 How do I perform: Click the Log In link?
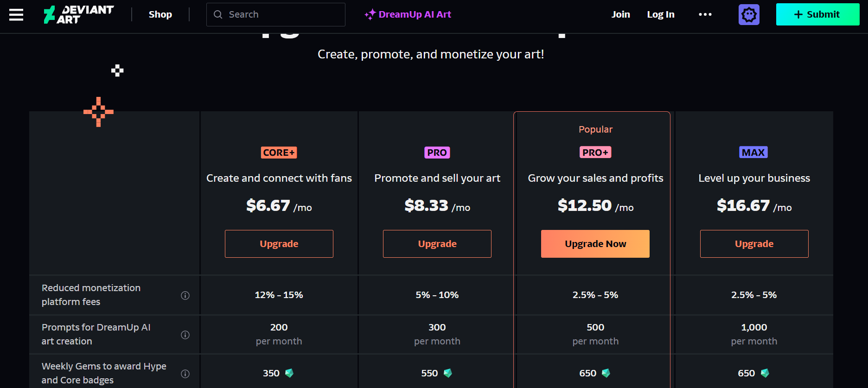(x=661, y=14)
